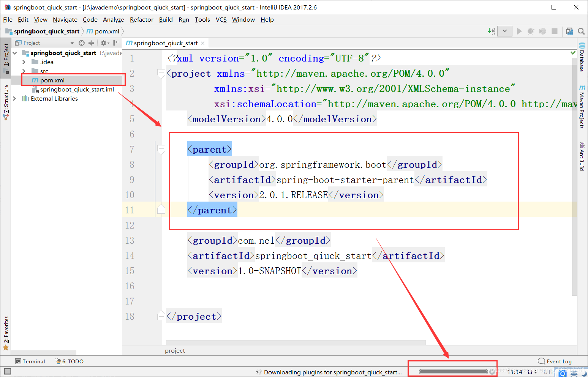Click version 2.0.1.RELEASE text in editor
The height and width of the screenshot is (377, 588).
(293, 195)
